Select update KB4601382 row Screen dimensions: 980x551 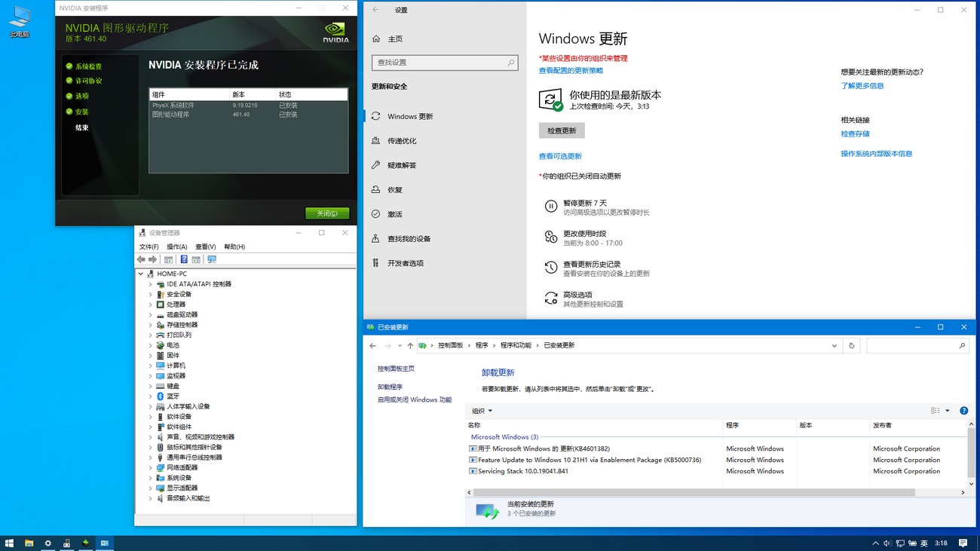click(x=716, y=448)
